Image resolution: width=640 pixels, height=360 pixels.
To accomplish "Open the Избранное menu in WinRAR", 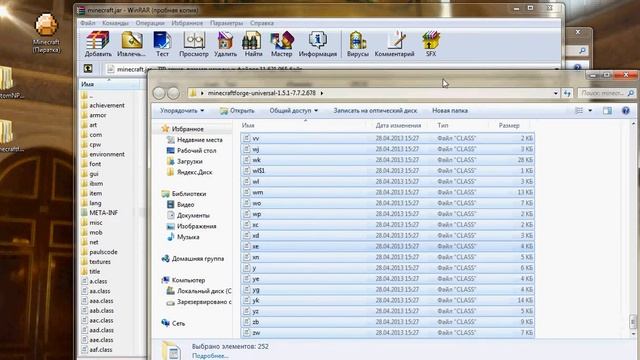I will (187, 23).
